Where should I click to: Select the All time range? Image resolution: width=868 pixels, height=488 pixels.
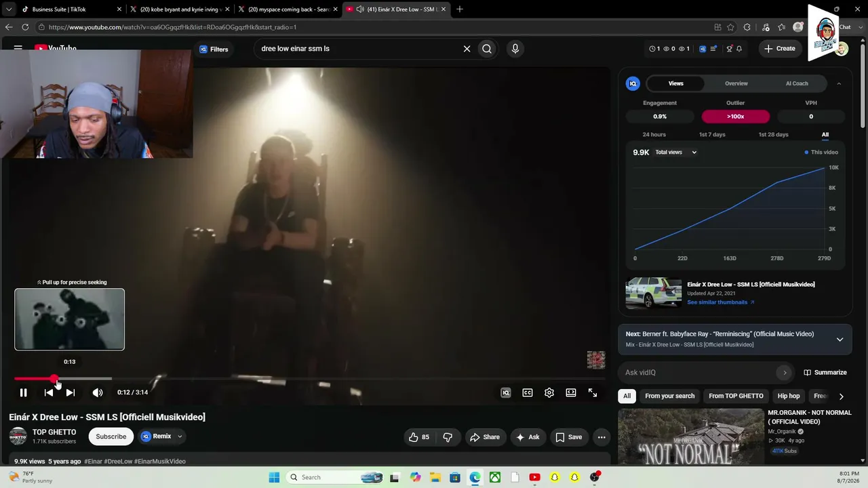825,134
